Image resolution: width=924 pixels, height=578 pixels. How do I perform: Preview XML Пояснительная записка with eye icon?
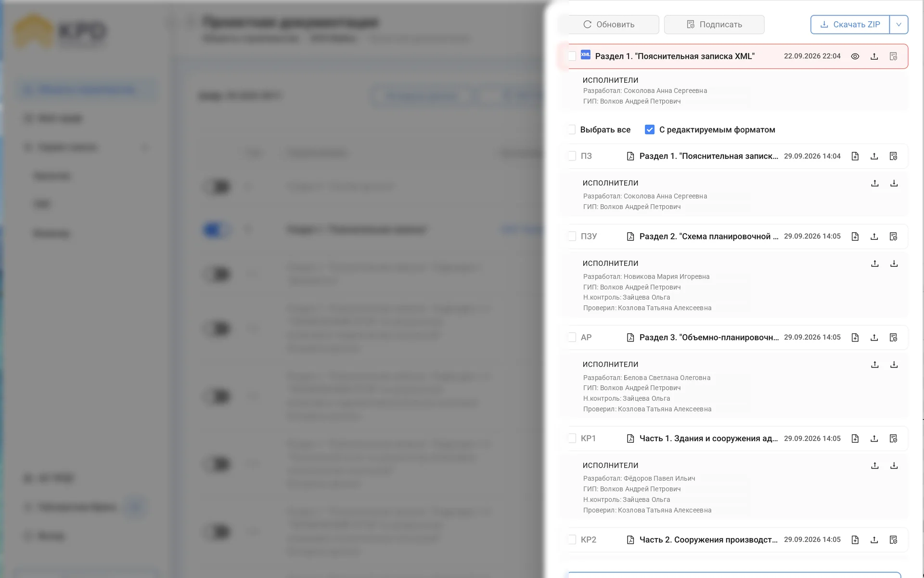pos(855,56)
